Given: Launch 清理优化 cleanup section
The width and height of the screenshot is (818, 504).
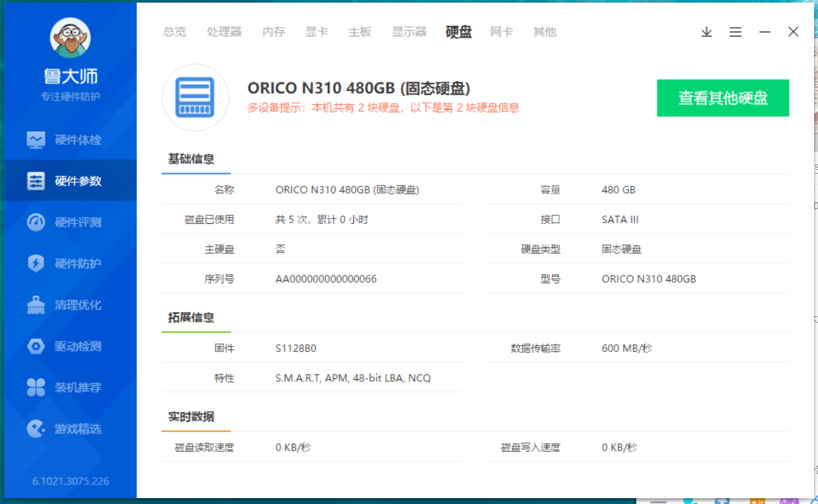Looking at the screenshot, I should pos(70,305).
